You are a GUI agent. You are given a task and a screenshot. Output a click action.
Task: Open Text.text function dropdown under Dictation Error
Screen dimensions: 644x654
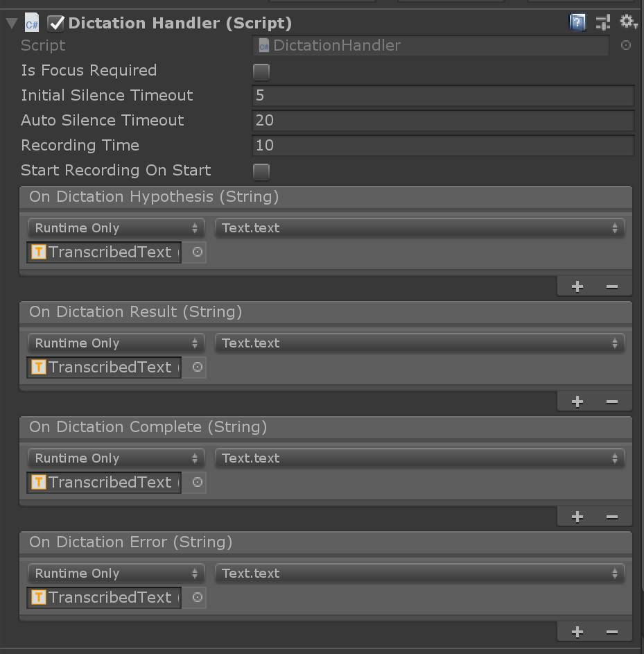click(420, 574)
